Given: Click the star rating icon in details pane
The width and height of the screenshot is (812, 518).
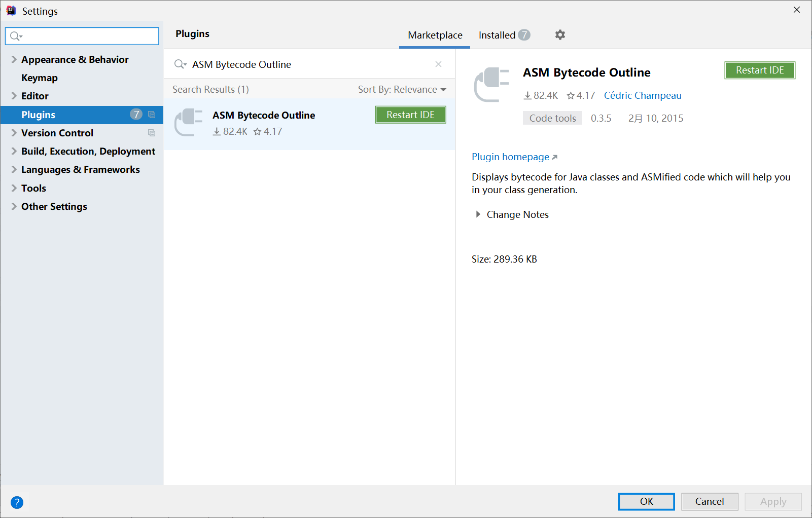Looking at the screenshot, I should tap(571, 95).
